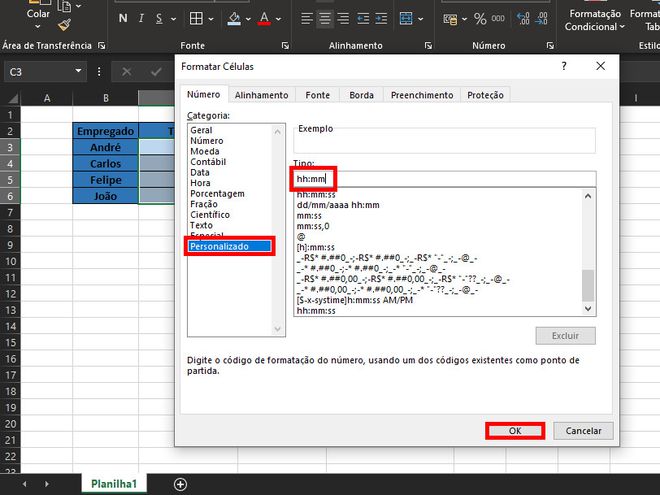Close the Formatar Células dialog
The height and width of the screenshot is (495, 660).
point(601,66)
